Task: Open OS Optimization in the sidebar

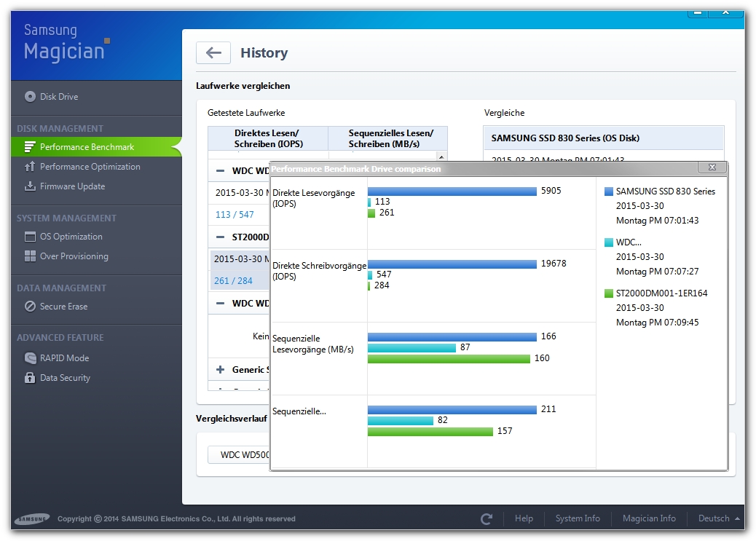Action: (71, 236)
